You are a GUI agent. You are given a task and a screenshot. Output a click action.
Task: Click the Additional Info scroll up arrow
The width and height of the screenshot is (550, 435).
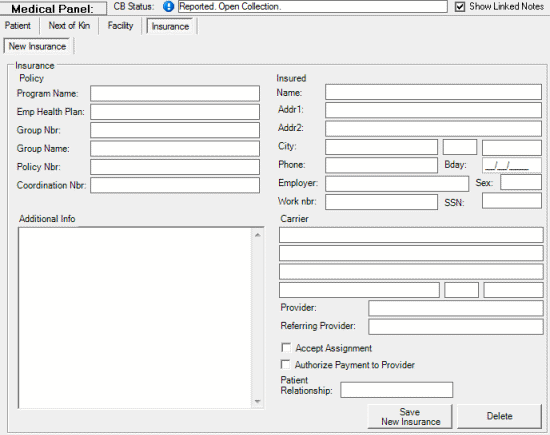257,235
